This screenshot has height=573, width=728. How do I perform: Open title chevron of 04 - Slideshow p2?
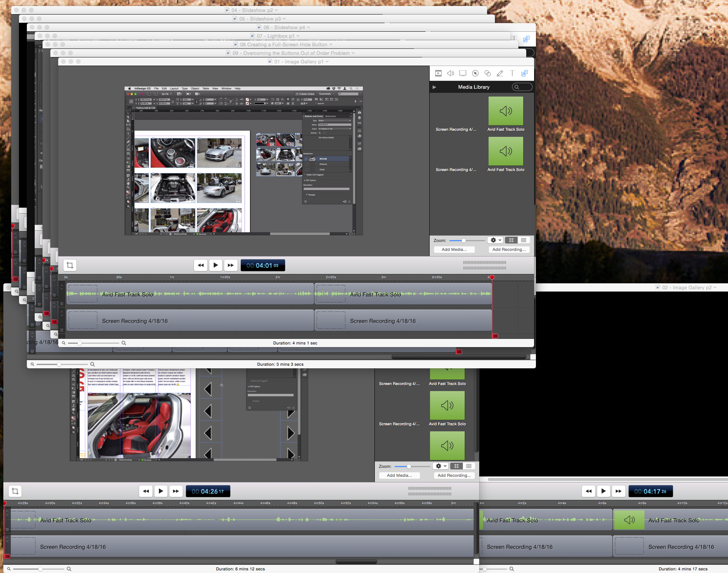pyautogui.click(x=276, y=10)
